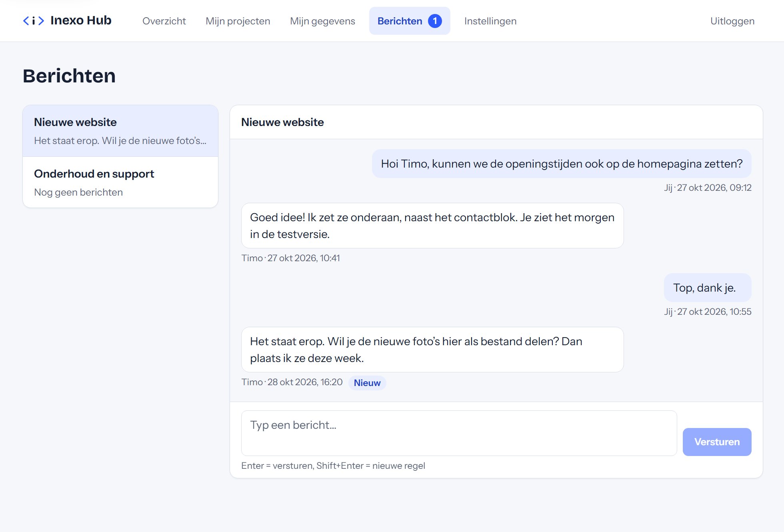Click the Nieuwe website thread header title
Viewport: 784px width, 532px height.
tap(282, 122)
